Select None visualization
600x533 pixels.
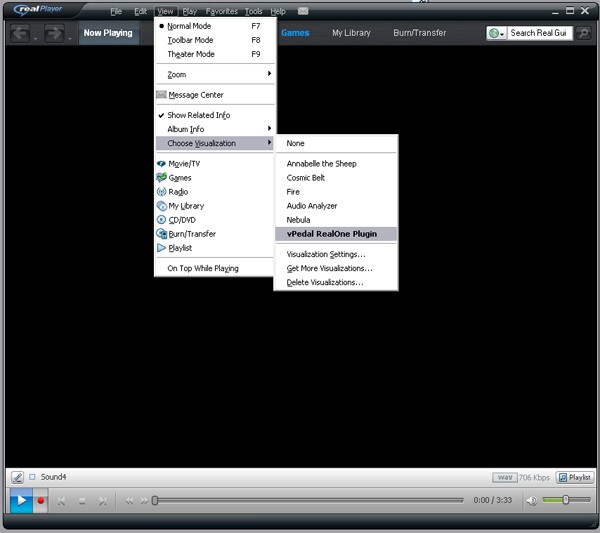[336, 143]
